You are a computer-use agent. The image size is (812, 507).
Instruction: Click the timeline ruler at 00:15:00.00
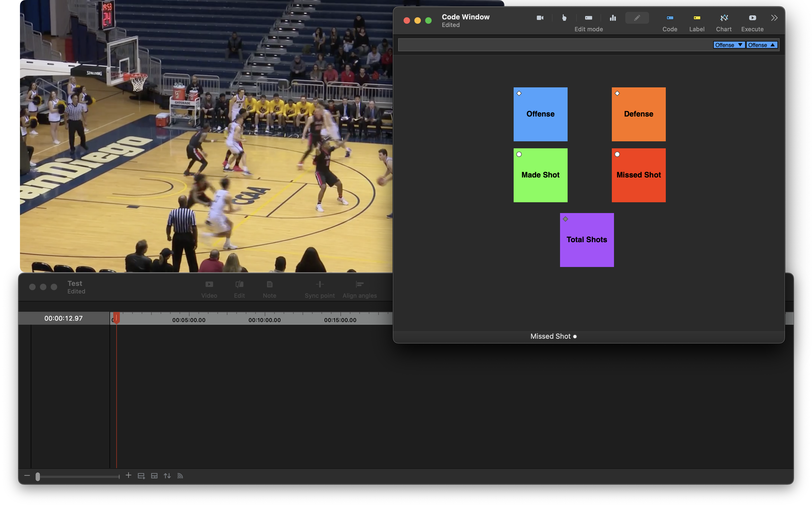tap(340, 320)
